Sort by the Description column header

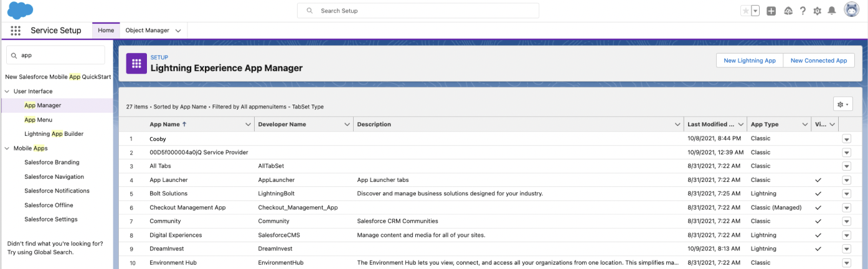(x=374, y=125)
